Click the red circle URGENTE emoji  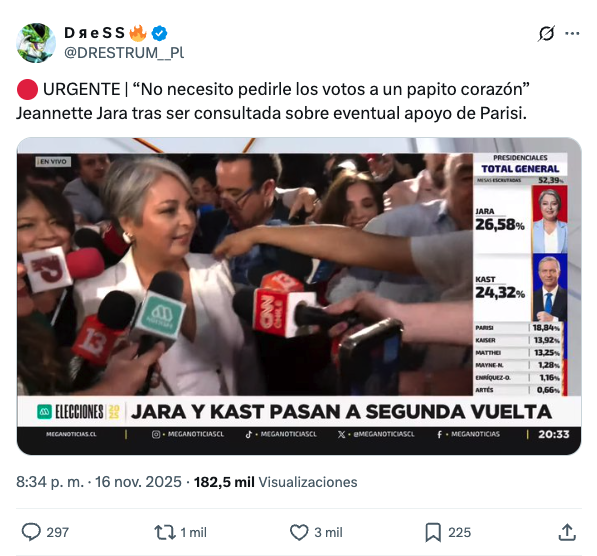click(x=27, y=89)
